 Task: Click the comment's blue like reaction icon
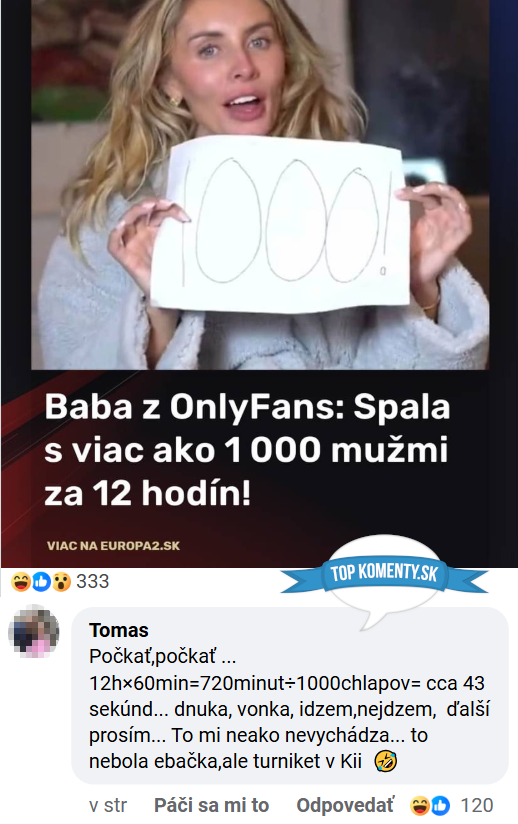tap(440, 805)
